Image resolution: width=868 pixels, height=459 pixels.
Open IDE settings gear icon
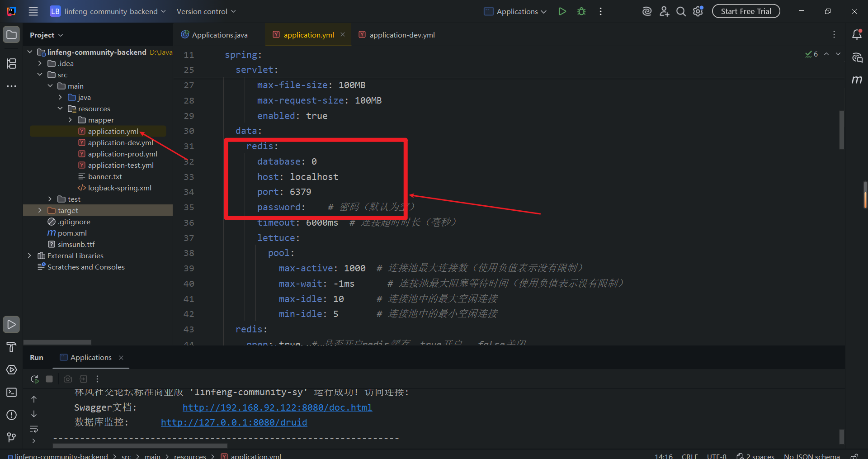click(x=698, y=11)
